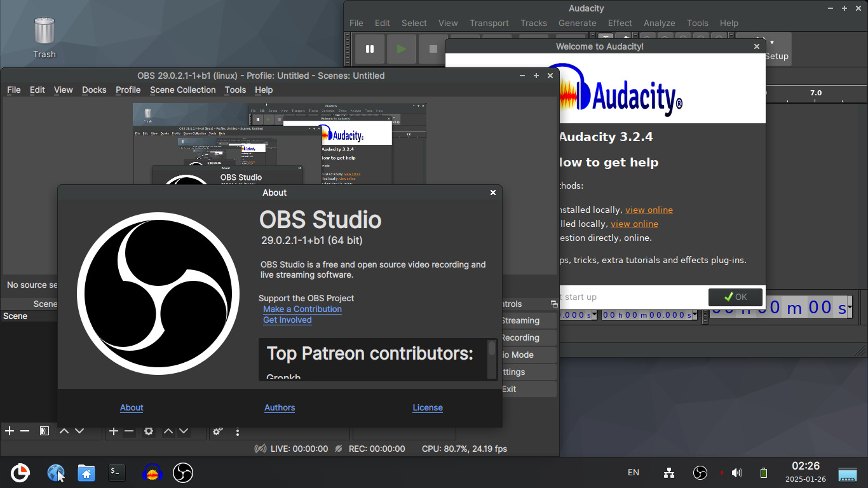The width and height of the screenshot is (868, 488).
Task: Open the Audio Setup dropdown arrow
Action: click(x=771, y=43)
